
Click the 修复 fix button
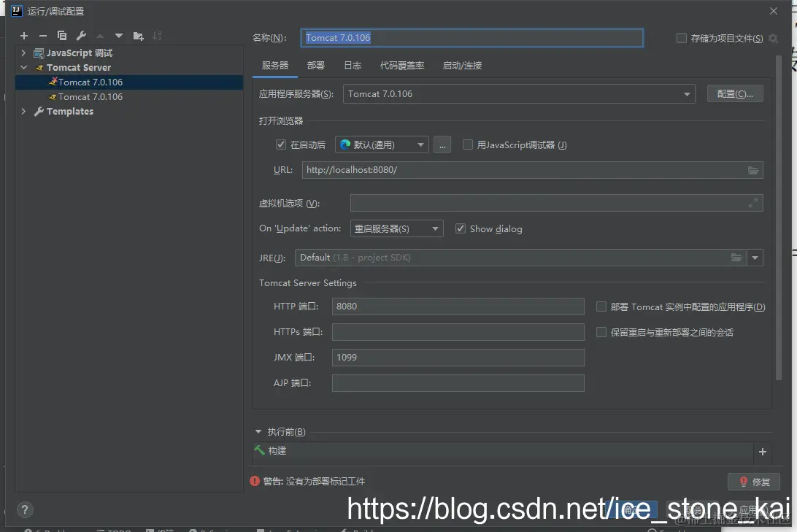pos(754,482)
